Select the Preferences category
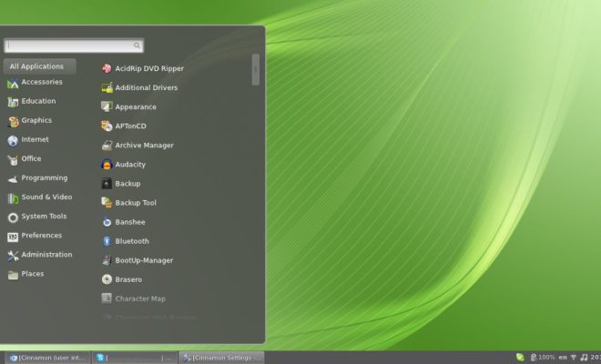This screenshot has width=601, height=364. click(x=35, y=236)
